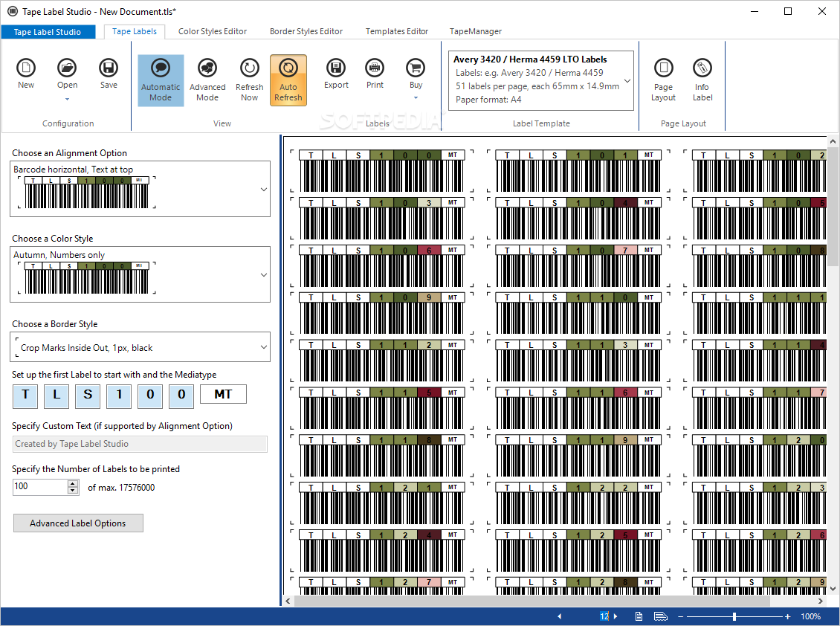Click the label view icon in status bar
Screen dimensions: 840x626
[x=661, y=616]
